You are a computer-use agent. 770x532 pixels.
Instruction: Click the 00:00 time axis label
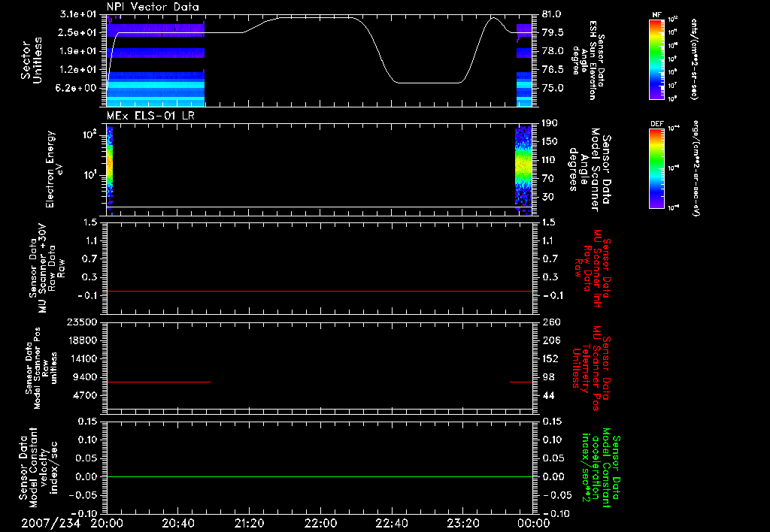point(534,523)
